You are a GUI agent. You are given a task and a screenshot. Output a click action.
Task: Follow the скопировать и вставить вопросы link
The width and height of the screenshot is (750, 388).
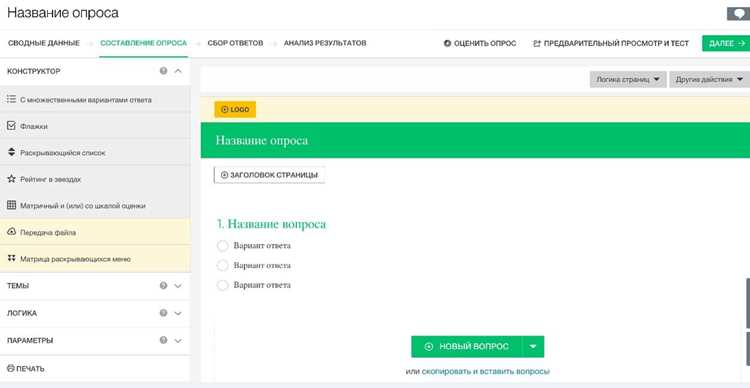click(485, 371)
